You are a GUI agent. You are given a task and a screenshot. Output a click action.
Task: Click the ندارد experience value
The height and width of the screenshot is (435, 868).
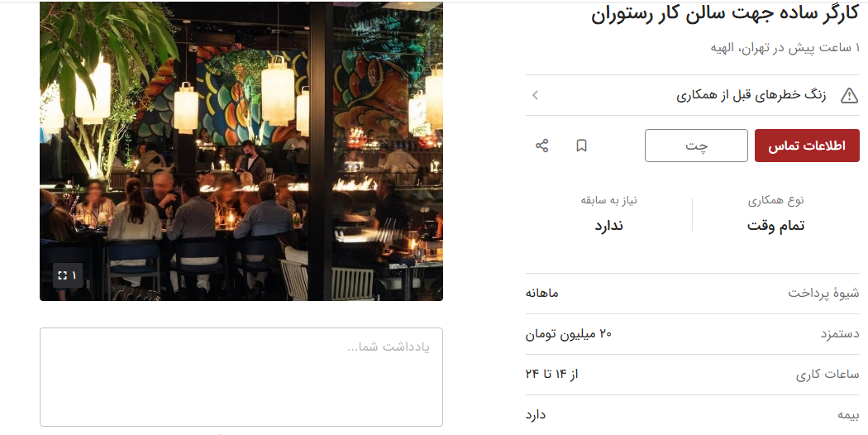[609, 226]
